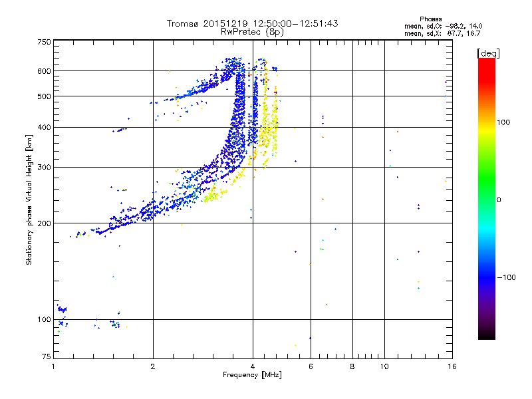Click the x-axis tick label '16'
The height and width of the screenshot is (399, 532).
[x=452, y=366]
